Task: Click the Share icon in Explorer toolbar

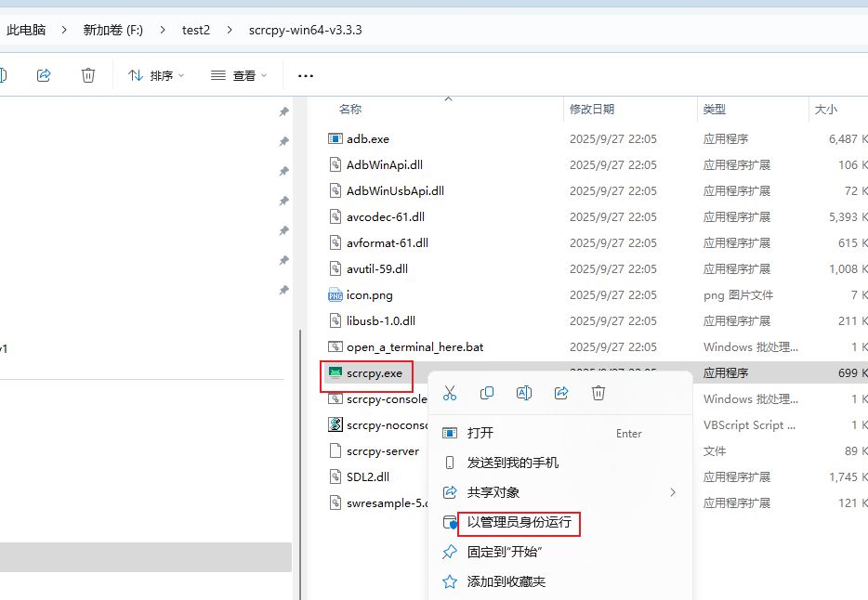Action: coord(44,75)
